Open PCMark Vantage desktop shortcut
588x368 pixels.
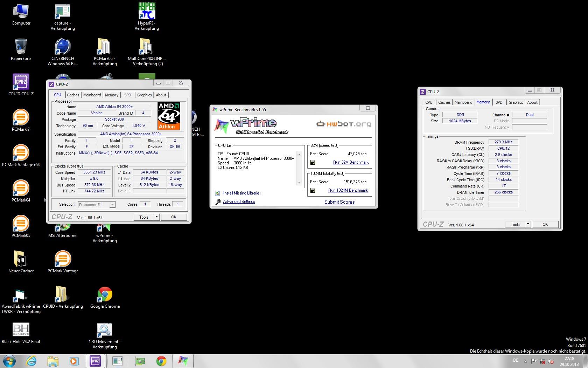pos(63,262)
